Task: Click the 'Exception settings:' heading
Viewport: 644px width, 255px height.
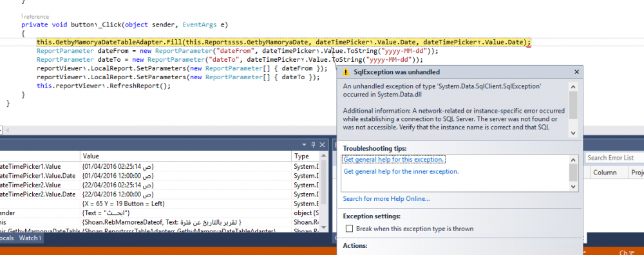Action: (x=372, y=216)
